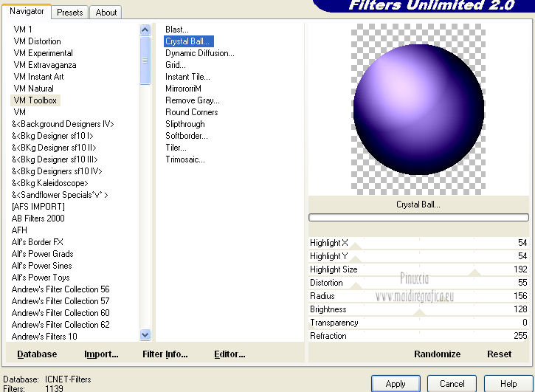Select Andrew's Filters 10 category

click(x=44, y=337)
